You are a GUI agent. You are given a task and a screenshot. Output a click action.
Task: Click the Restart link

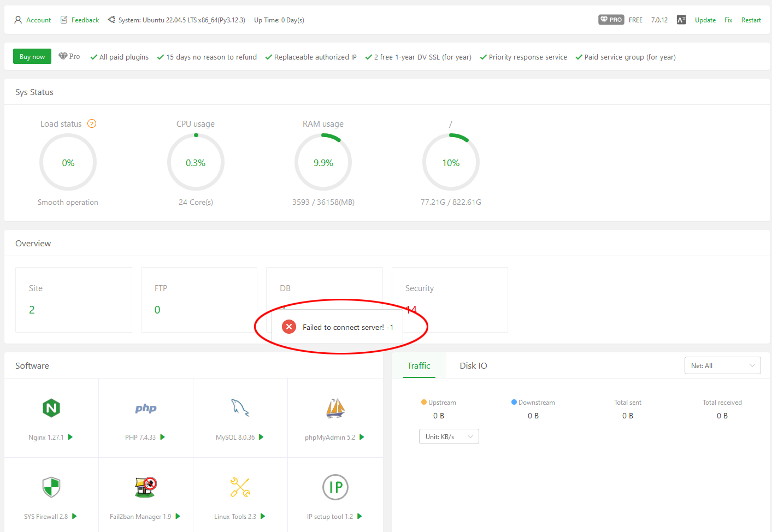pos(751,20)
